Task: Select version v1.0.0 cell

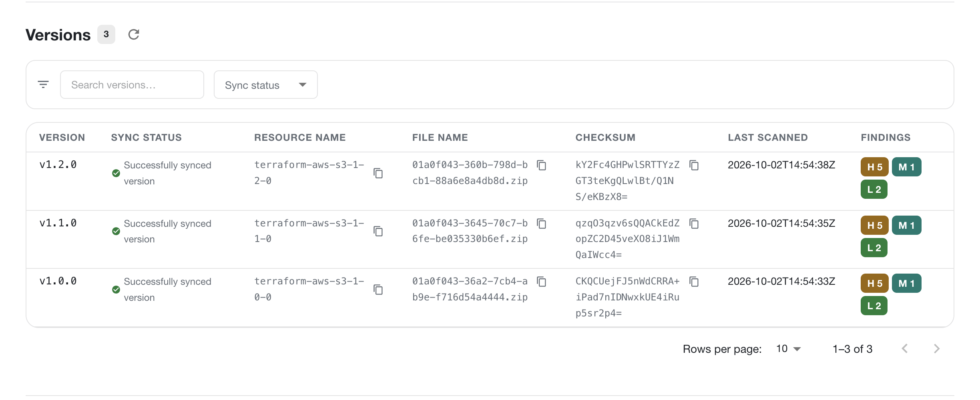Action: (x=58, y=281)
